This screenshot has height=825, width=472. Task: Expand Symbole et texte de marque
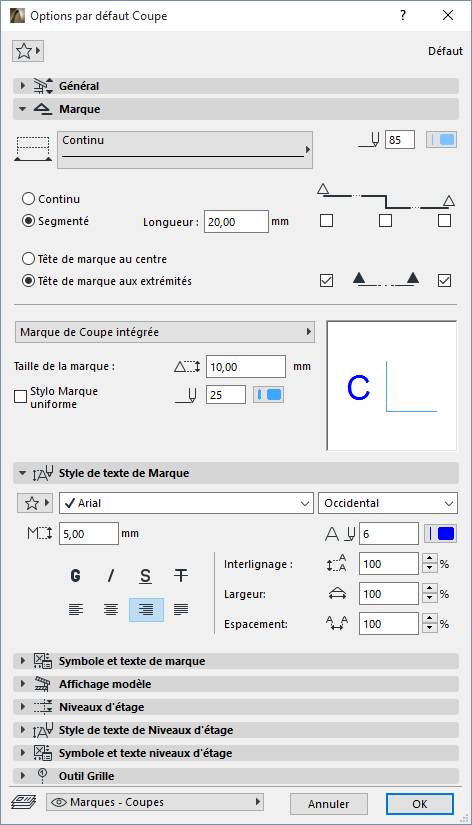pyautogui.click(x=23, y=661)
